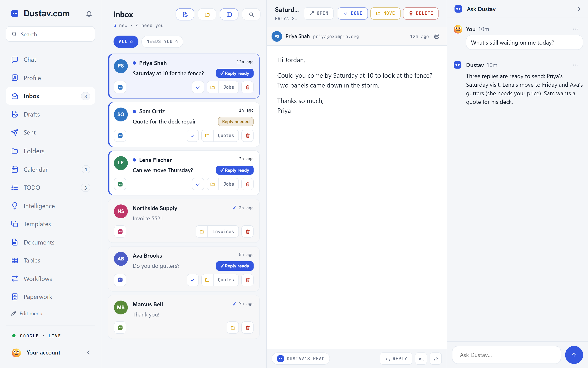Image resolution: width=588 pixels, height=368 pixels.
Task: Open folder icon in Inbox header
Action: [207, 14]
